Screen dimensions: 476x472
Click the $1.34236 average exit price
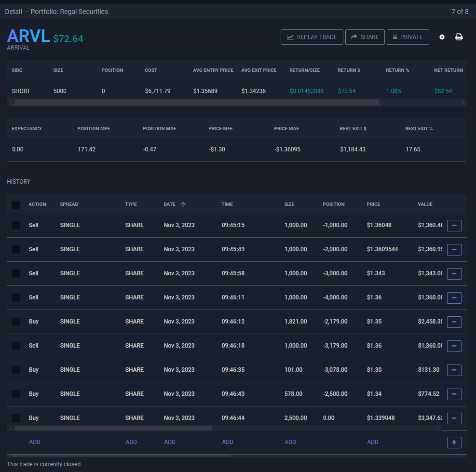tap(254, 91)
